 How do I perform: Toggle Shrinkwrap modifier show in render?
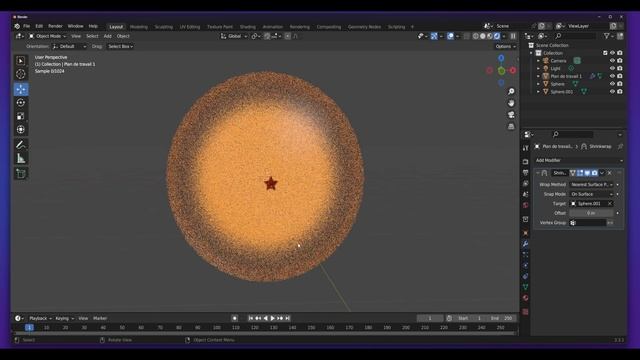click(x=594, y=173)
